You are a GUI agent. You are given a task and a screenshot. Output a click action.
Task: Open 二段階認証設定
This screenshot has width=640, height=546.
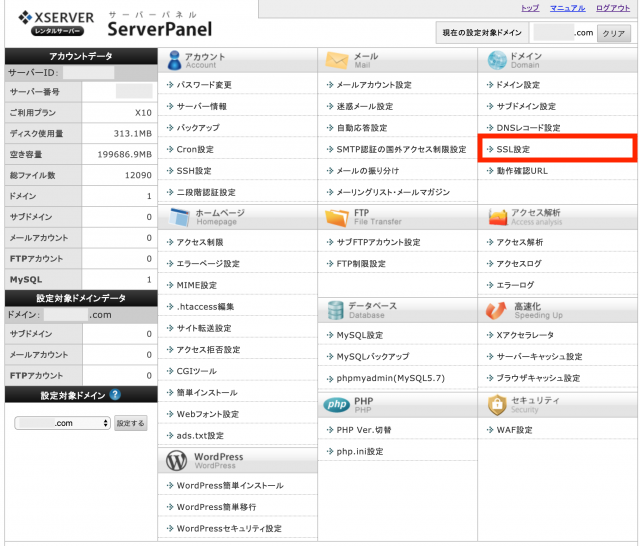coord(206,192)
